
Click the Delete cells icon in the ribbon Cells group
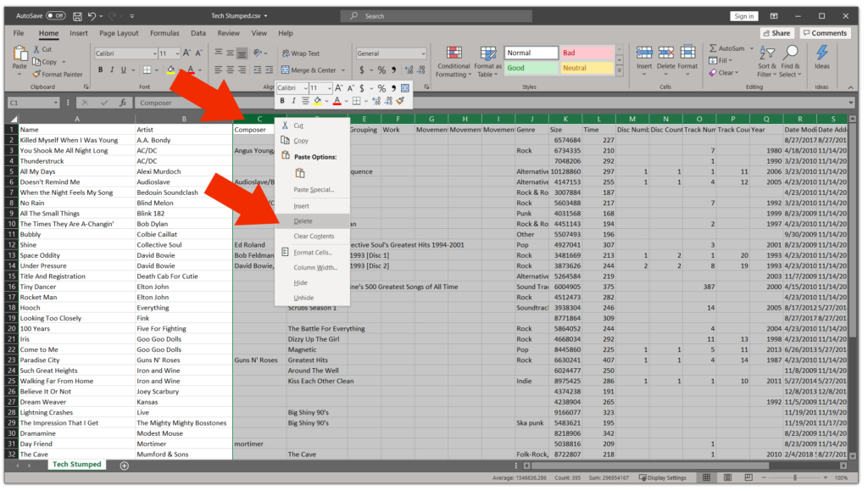click(666, 53)
